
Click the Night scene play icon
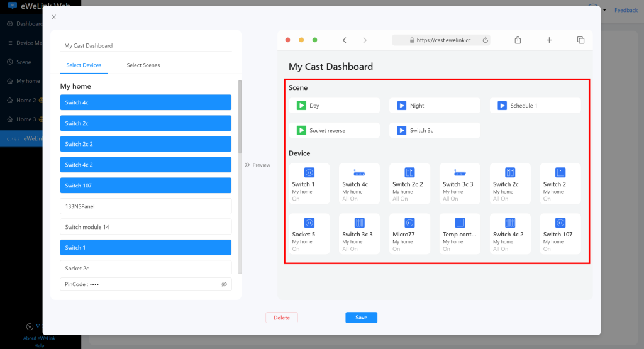coord(402,106)
